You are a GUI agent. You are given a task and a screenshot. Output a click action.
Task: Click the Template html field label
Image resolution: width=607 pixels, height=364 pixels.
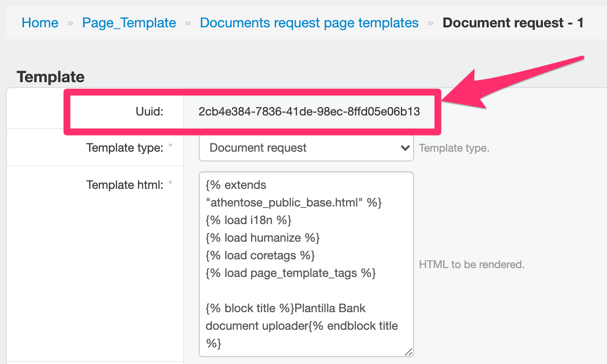(x=124, y=184)
